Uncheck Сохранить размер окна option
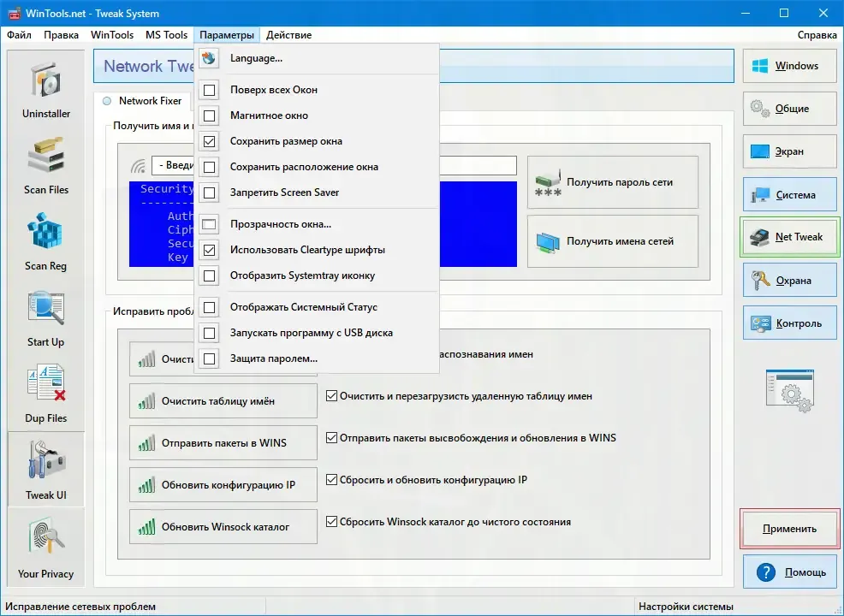The height and width of the screenshot is (616, 844). [x=210, y=141]
